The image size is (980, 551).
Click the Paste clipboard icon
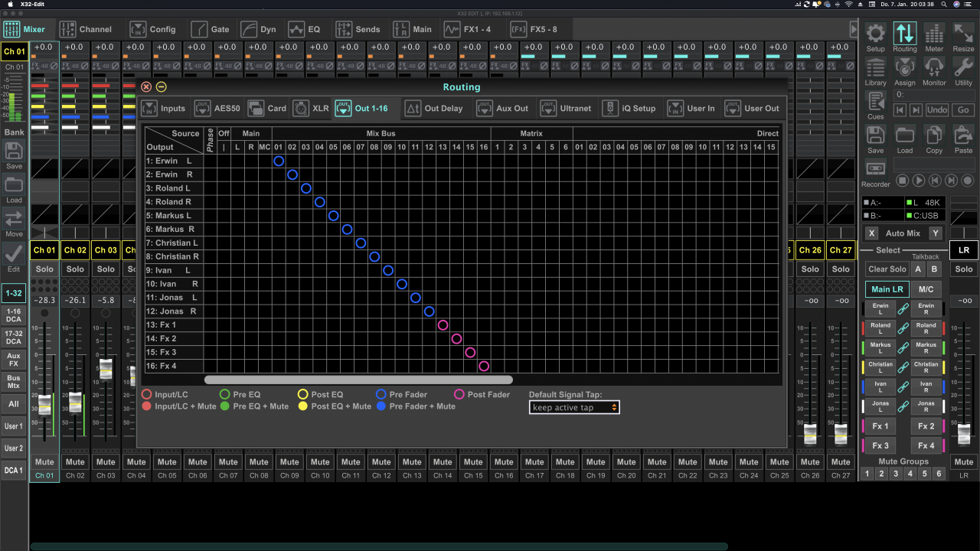click(x=963, y=139)
